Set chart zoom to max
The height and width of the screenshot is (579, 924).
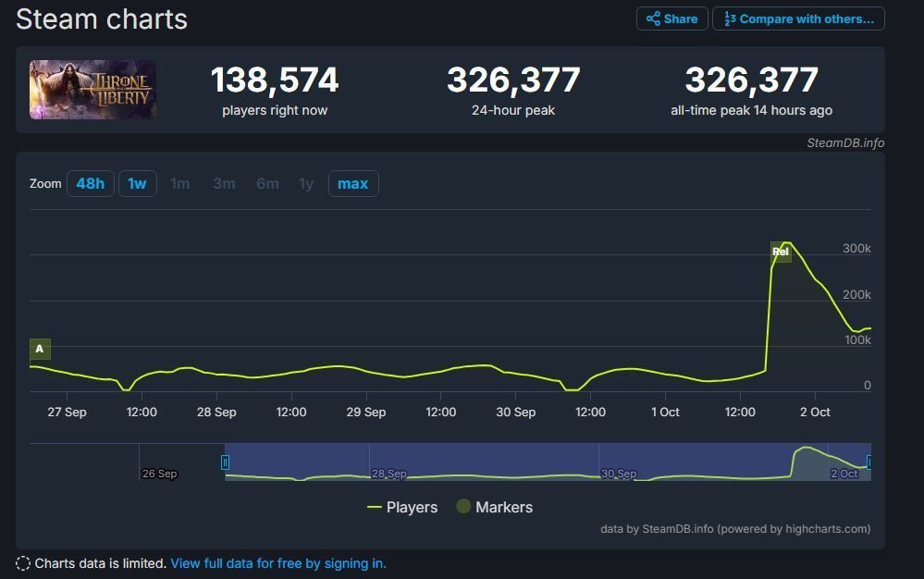tap(353, 184)
